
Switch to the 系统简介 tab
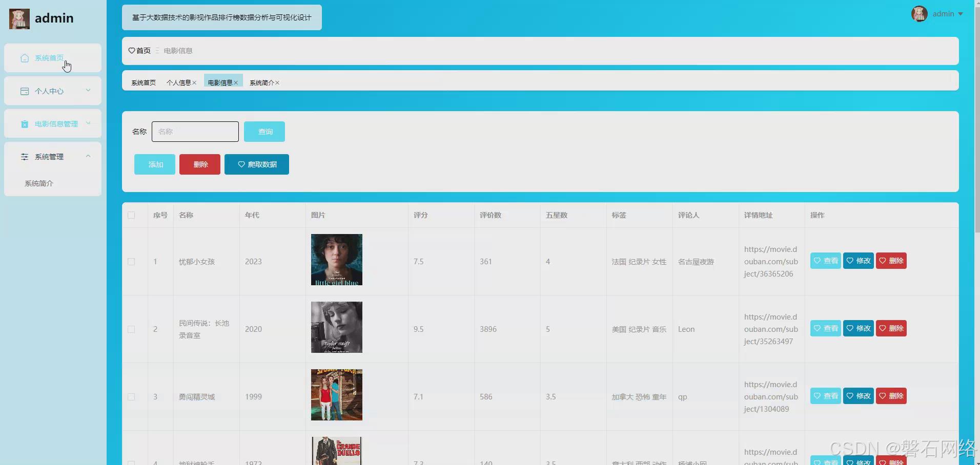click(262, 83)
